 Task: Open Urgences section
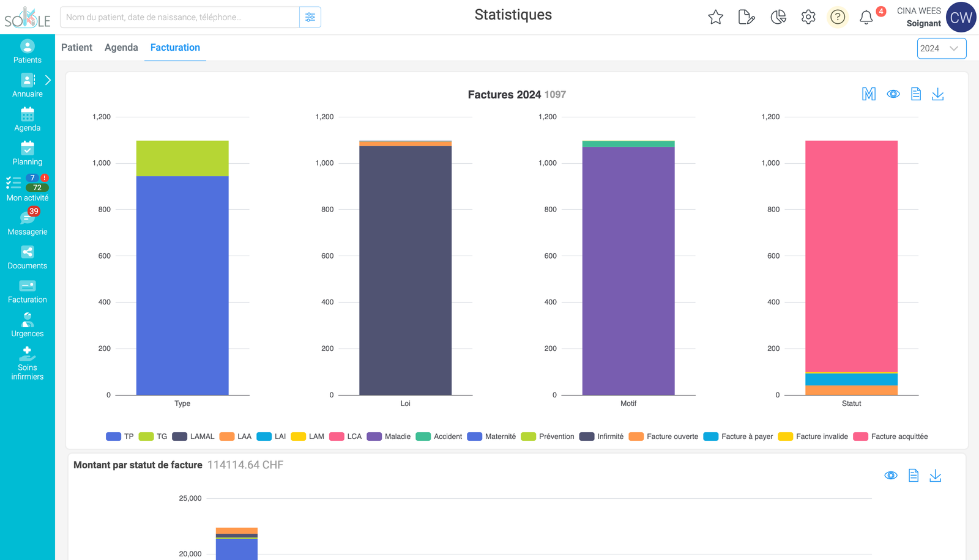pyautogui.click(x=28, y=325)
